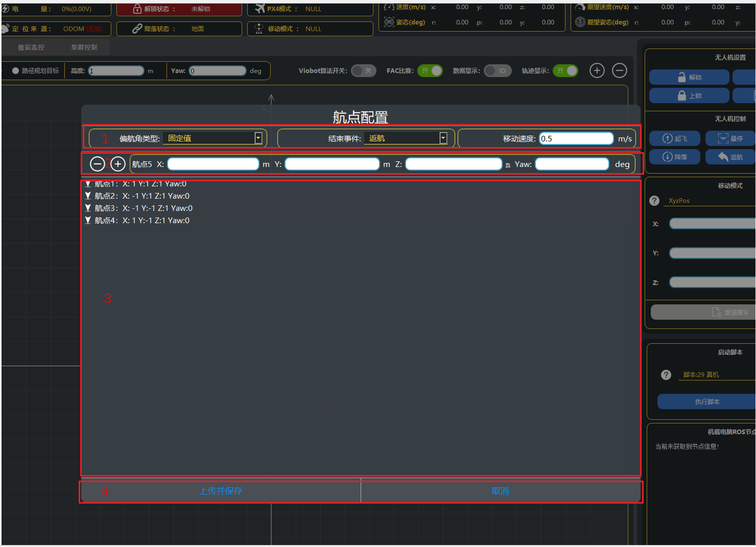Open the 脚本:29 真机 script dropdown

717,375
